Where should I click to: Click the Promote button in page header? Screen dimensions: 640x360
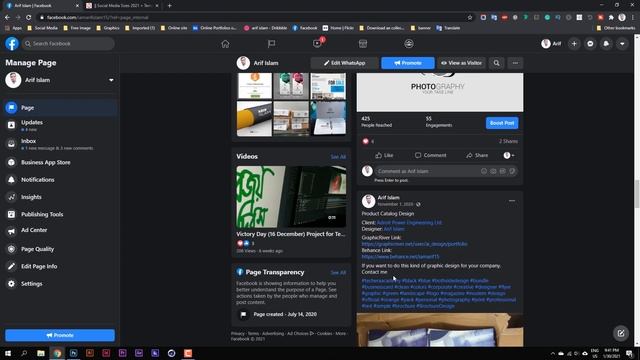click(408, 63)
